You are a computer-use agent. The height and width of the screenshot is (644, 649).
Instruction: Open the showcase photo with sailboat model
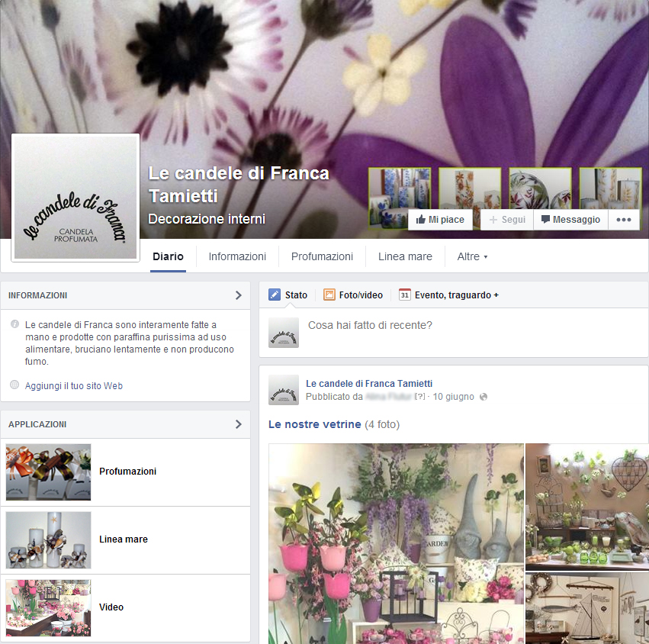(587, 608)
